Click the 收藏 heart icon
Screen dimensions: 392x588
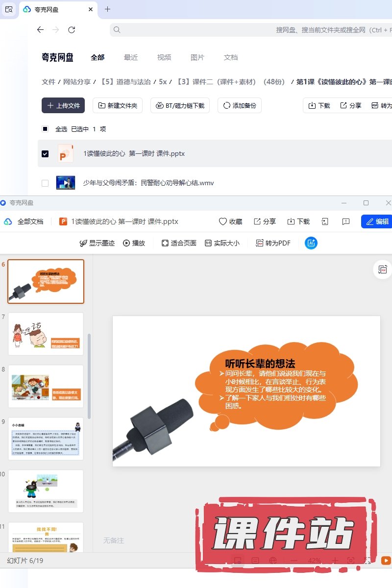(x=223, y=221)
